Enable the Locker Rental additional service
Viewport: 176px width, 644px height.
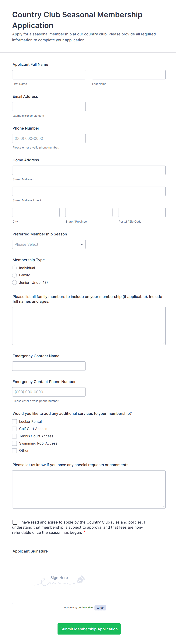click(15, 421)
